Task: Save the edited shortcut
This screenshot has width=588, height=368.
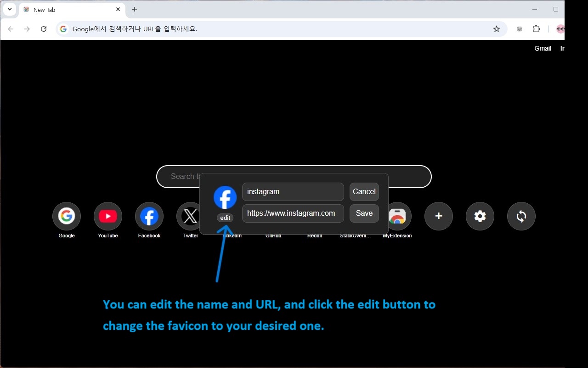Action: click(x=364, y=213)
